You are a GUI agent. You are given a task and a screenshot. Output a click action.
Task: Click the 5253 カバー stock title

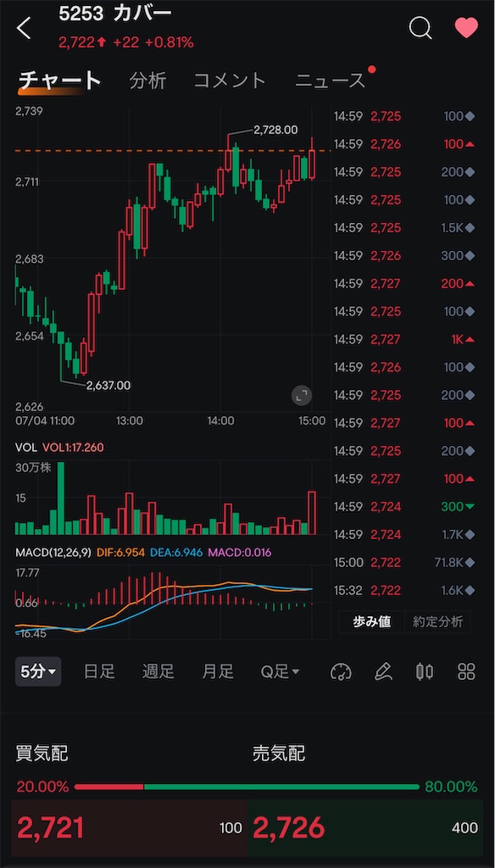[115, 15]
